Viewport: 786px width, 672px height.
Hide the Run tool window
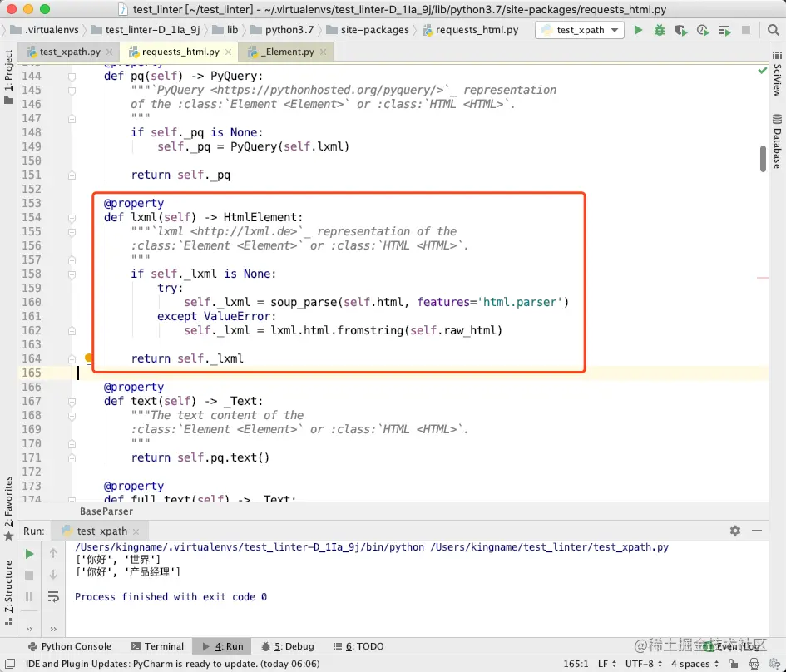pyautogui.click(x=757, y=531)
